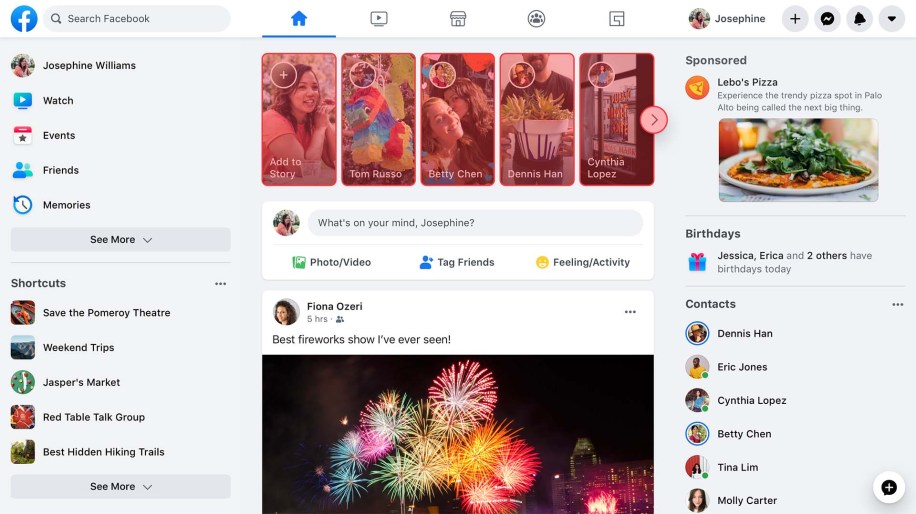The height and width of the screenshot is (514, 916).
Task: Click the Facebook logo icon
Action: (x=24, y=18)
